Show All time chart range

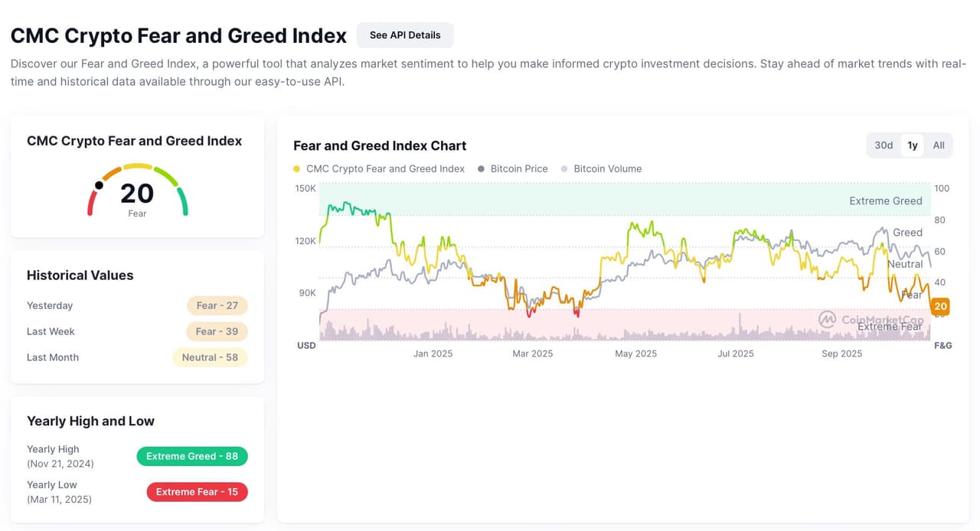pos(939,145)
